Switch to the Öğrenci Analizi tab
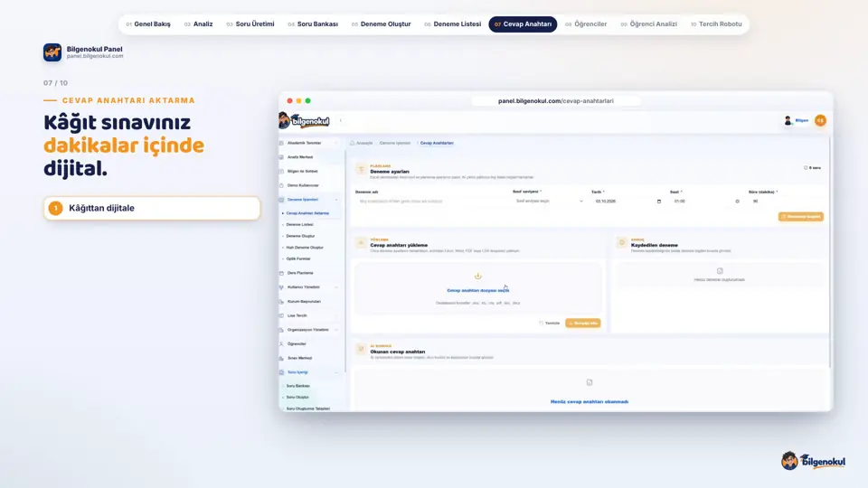The image size is (868, 488). click(x=649, y=24)
